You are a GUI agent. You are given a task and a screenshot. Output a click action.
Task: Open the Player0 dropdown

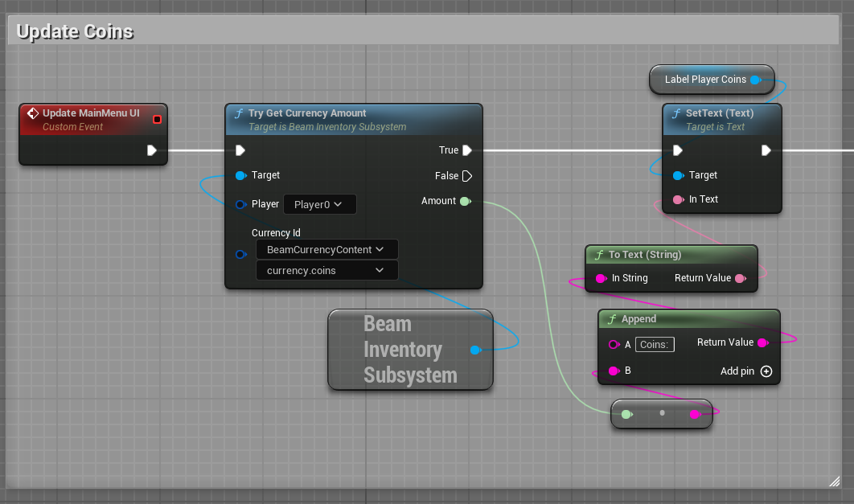coord(319,204)
